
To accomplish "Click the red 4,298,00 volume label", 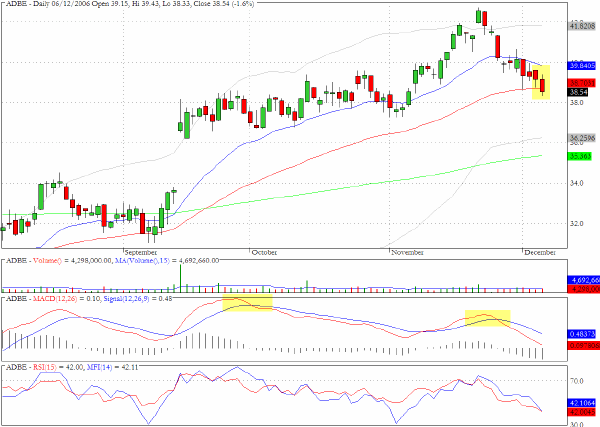I will pyautogui.click(x=584, y=289).
